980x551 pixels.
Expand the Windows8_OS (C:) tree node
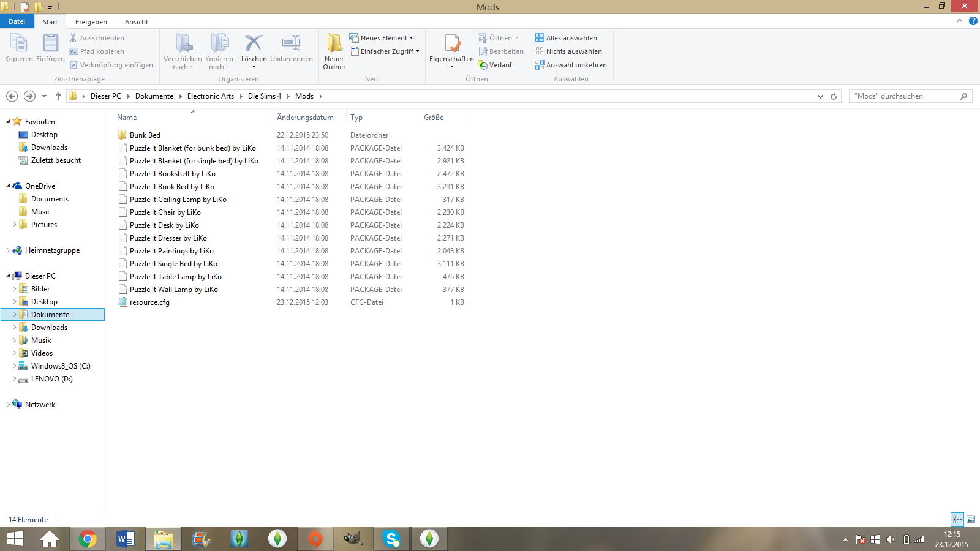click(x=14, y=366)
